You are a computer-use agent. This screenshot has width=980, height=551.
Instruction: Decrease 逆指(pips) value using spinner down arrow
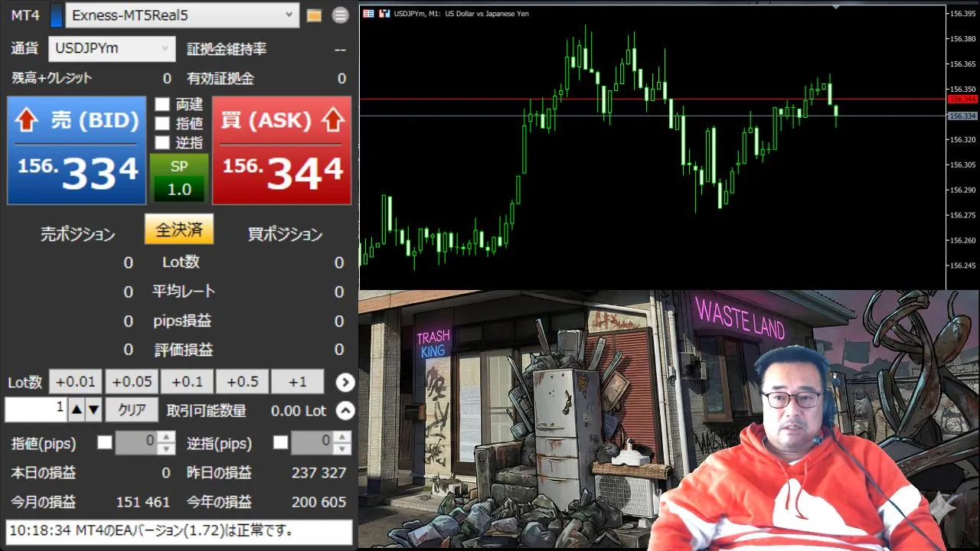click(344, 448)
